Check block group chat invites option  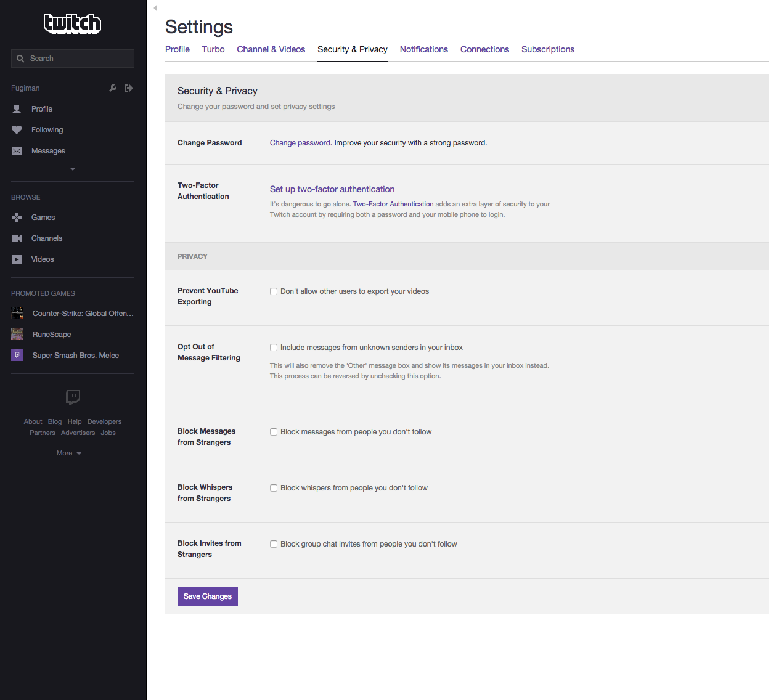click(x=274, y=544)
